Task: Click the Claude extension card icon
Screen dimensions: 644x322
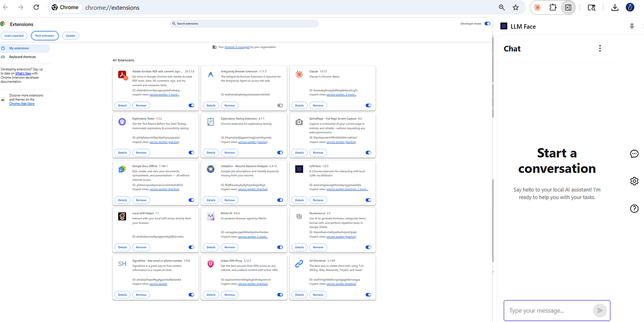Action: tap(299, 75)
